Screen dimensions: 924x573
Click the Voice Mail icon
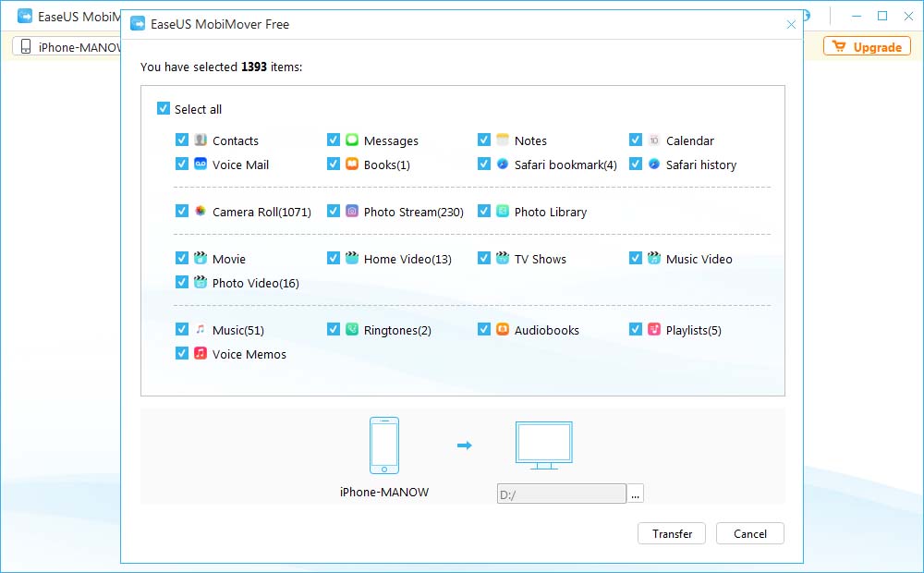coord(200,165)
